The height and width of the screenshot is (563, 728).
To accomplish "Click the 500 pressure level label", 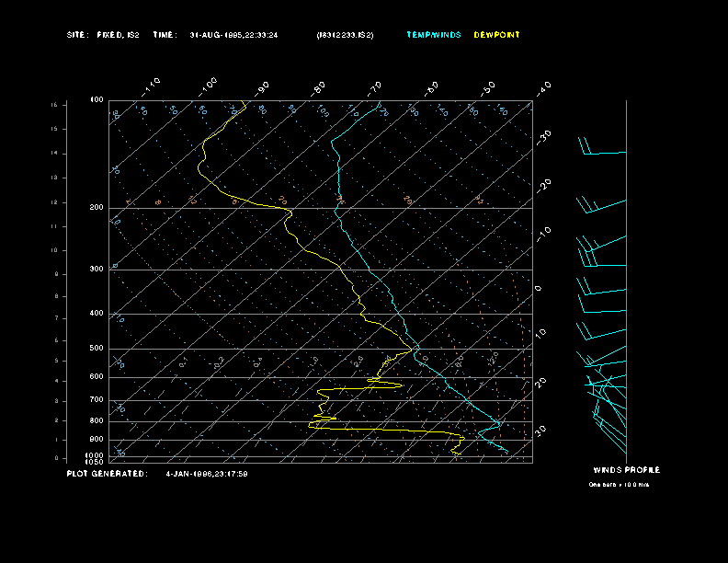I will [x=97, y=348].
